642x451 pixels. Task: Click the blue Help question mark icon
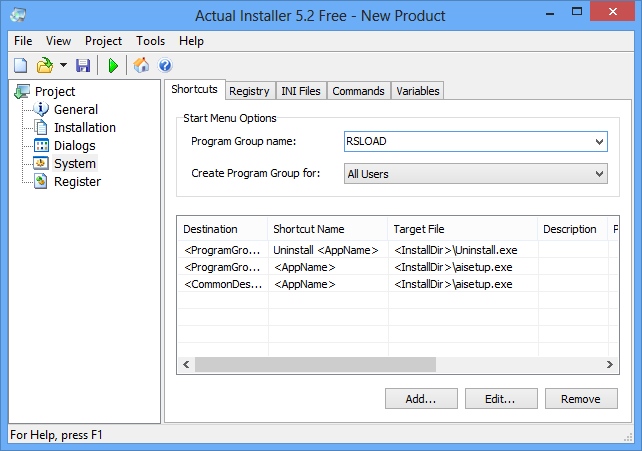(x=165, y=66)
